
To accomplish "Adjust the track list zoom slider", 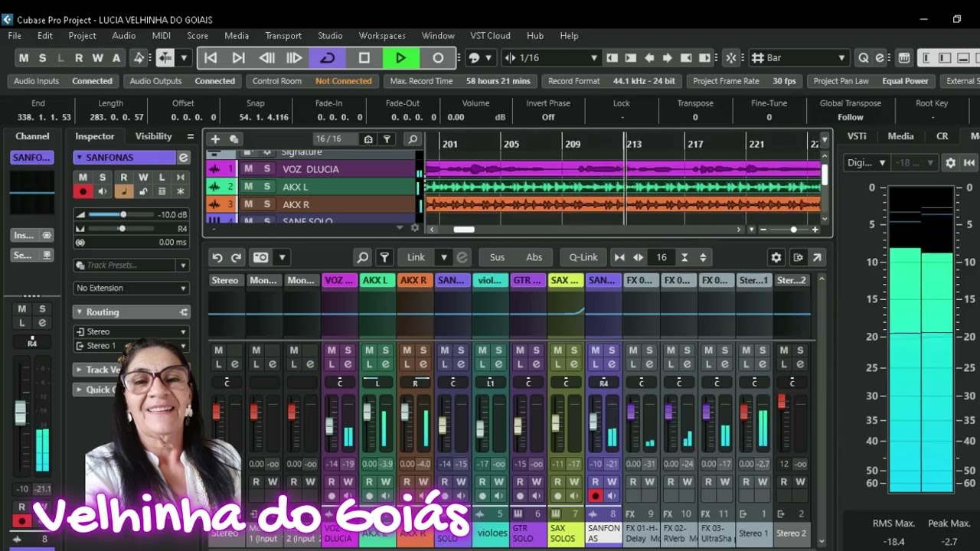I will (x=793, y=230).
